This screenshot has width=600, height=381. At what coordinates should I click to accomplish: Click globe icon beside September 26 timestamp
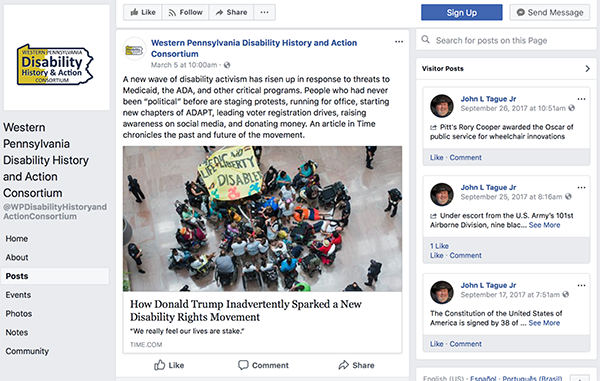(x=571, y=108)
